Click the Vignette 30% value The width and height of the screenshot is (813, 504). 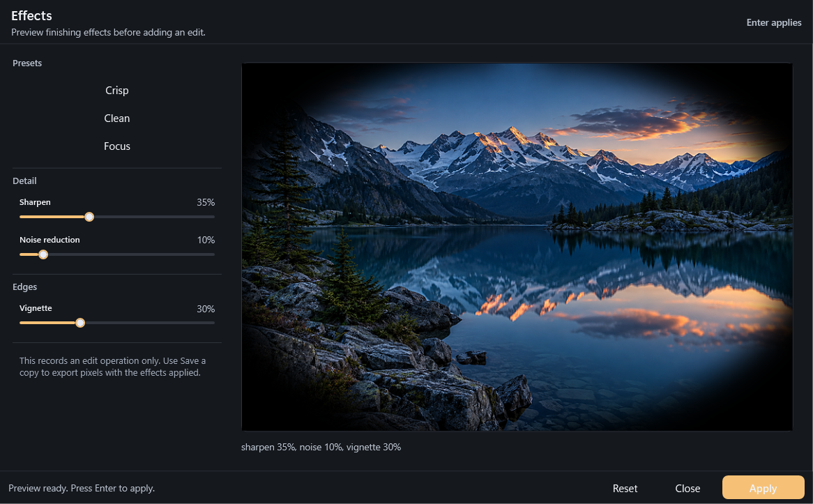(x=205, y=309)
